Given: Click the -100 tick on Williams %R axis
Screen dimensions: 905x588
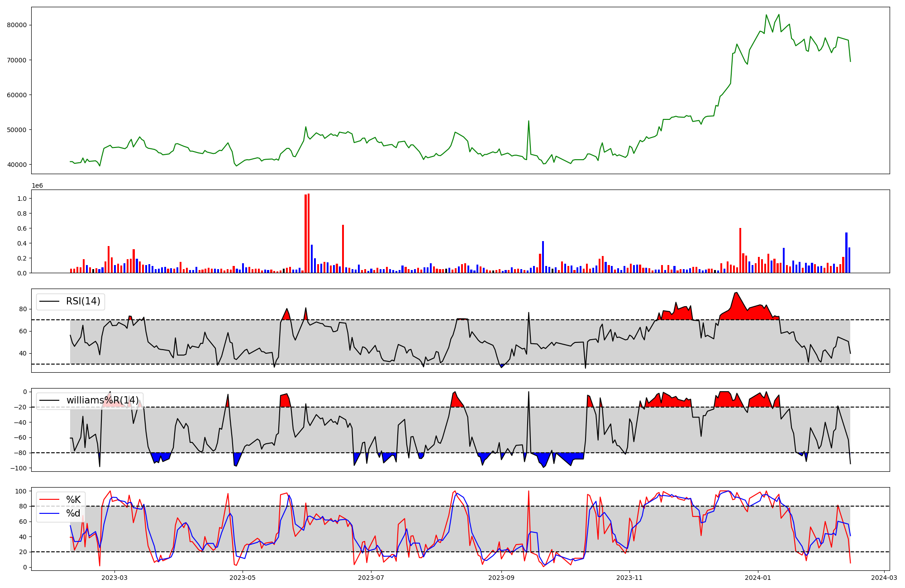Looking at the screenshot, I should (19, 468).
